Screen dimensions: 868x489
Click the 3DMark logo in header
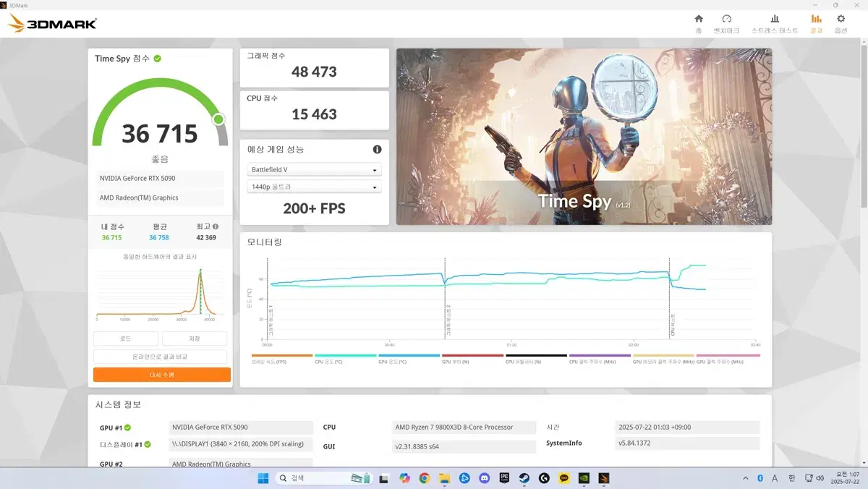(52, 24)
